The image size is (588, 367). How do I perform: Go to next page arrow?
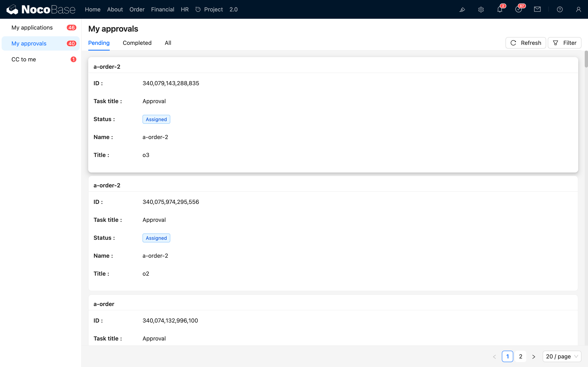click(533, 356)
